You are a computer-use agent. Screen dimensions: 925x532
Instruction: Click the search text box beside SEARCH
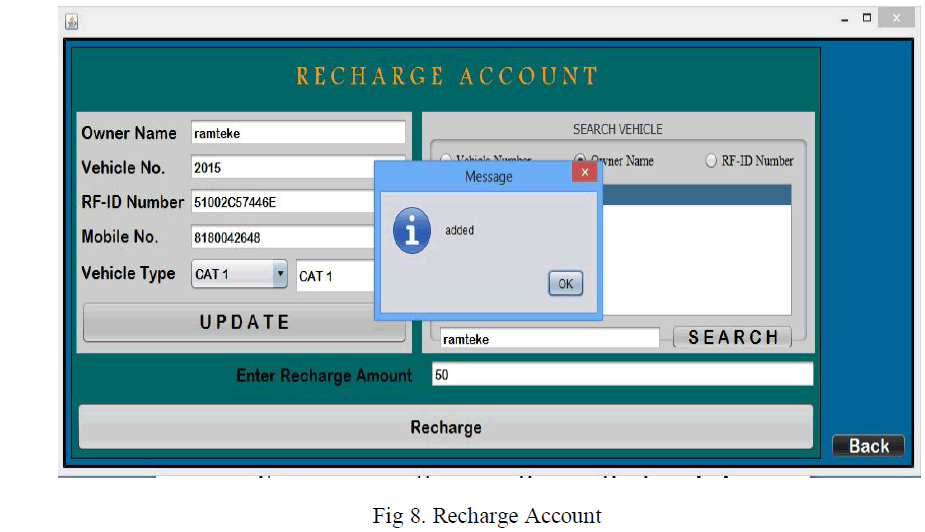(549, 339)
